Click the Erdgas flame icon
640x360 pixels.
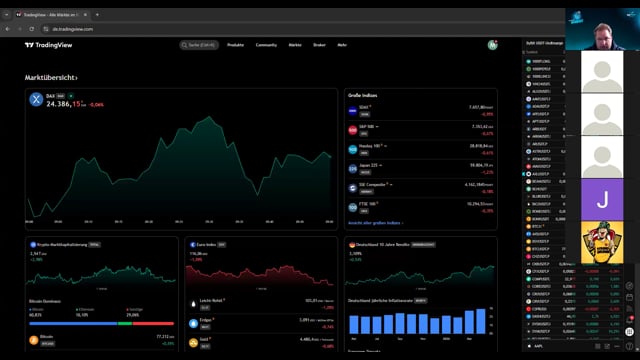(x=193, y=323)
